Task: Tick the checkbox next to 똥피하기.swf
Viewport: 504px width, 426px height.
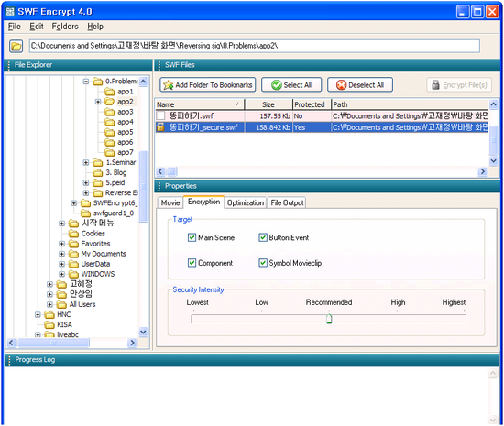Action: point(160,115)
